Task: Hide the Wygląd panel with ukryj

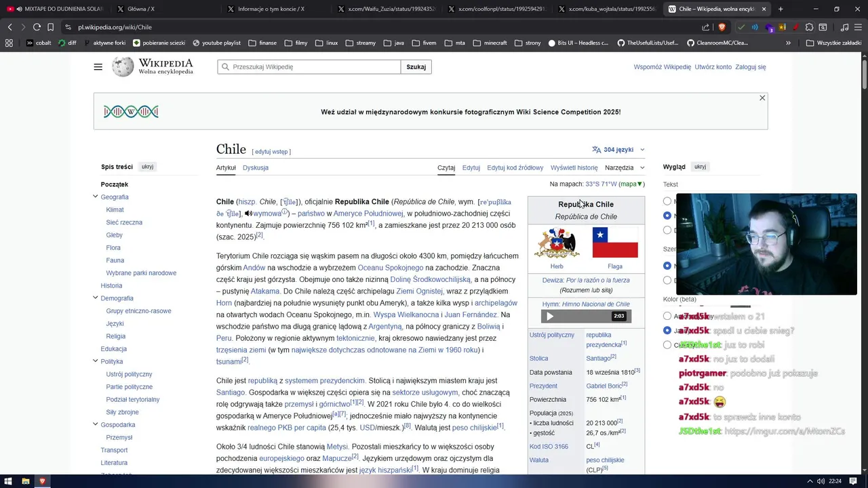Action: pyautogui.click(x=700, y=167)
